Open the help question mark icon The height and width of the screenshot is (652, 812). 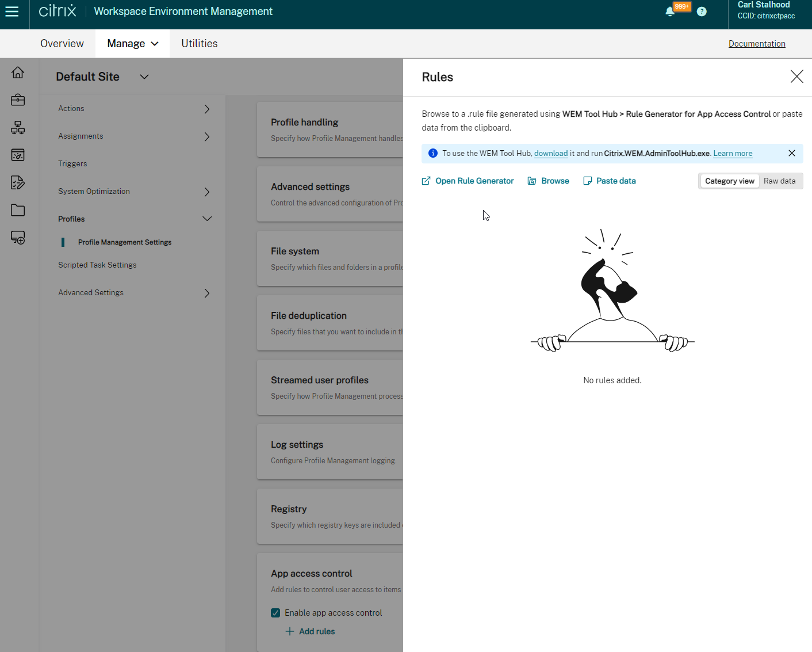tap(702, 12)
